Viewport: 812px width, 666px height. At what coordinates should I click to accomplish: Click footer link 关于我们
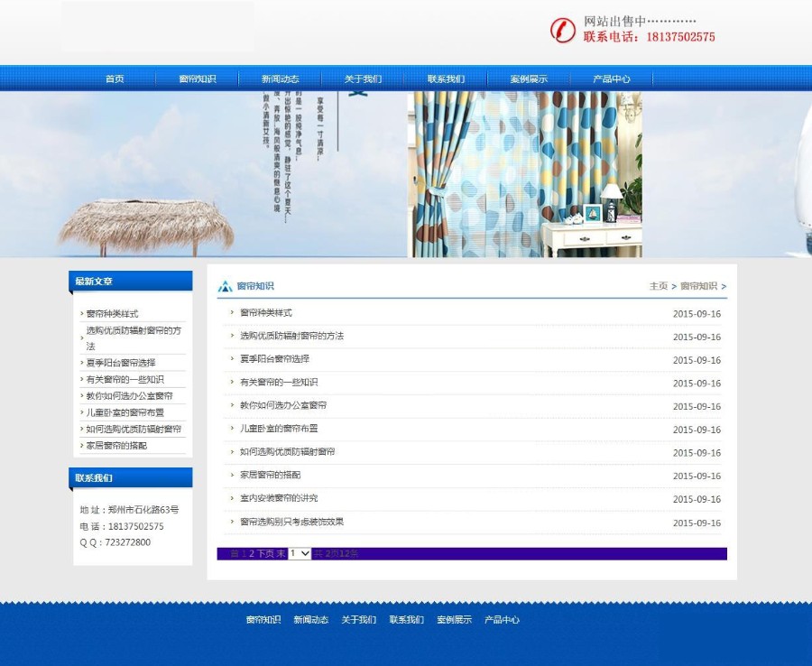coord(359,619)
